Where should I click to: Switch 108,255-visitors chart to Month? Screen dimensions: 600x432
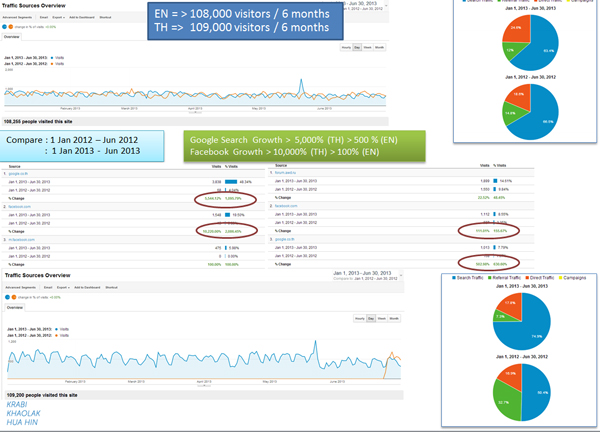point(379,47)
